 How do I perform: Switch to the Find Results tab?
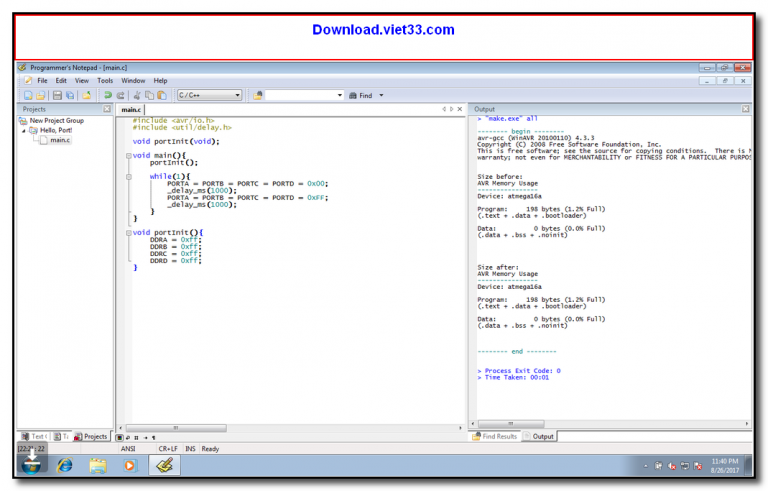point(495,436)
